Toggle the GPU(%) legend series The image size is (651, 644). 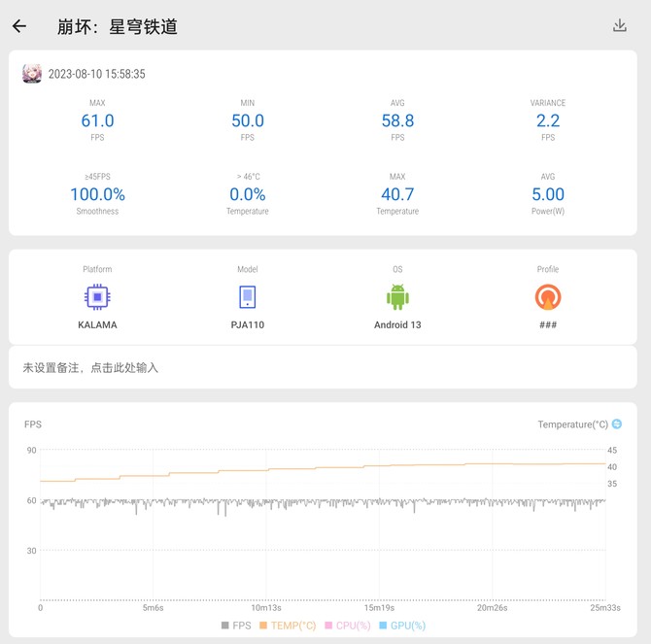click(x=402, y=626)
